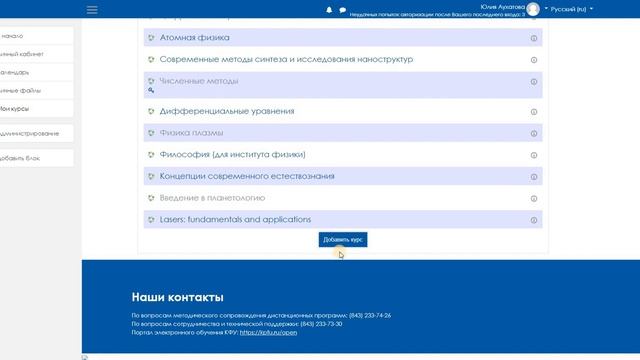Screen dimensions: 640x360
Task: Go to В начало in sidebar
Action: [x=36, y=36]
